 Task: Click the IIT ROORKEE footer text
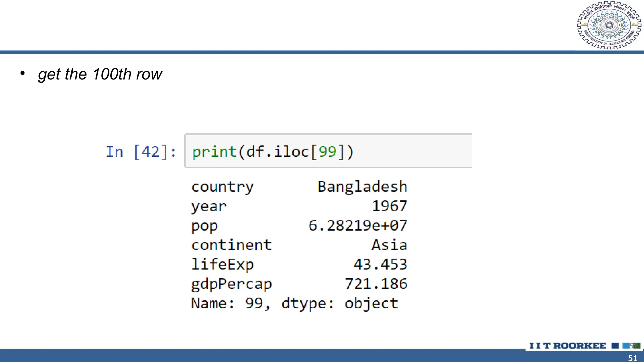[568, 346]
